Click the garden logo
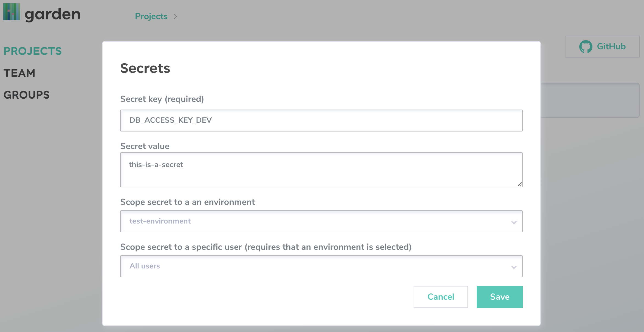The width and height of the screenshot is (644, 332). (41, 13)
